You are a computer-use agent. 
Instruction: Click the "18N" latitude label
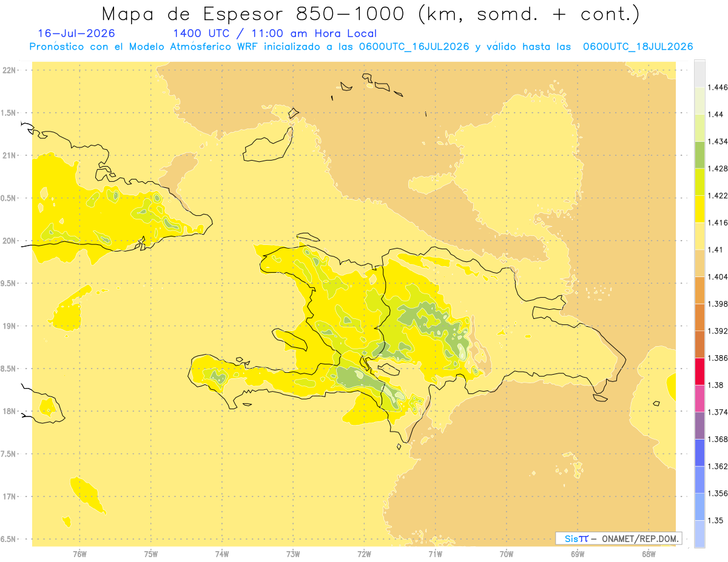coord(10,412)
